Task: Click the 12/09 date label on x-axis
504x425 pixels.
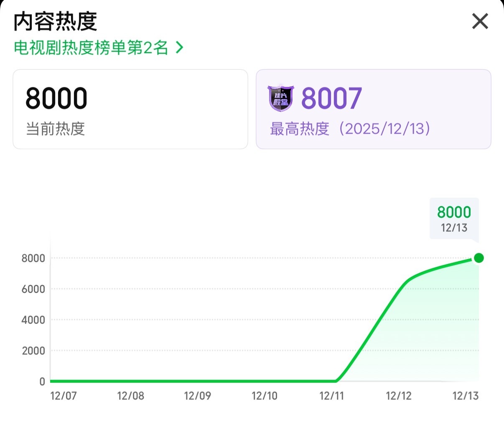Action: coord(197,396)
